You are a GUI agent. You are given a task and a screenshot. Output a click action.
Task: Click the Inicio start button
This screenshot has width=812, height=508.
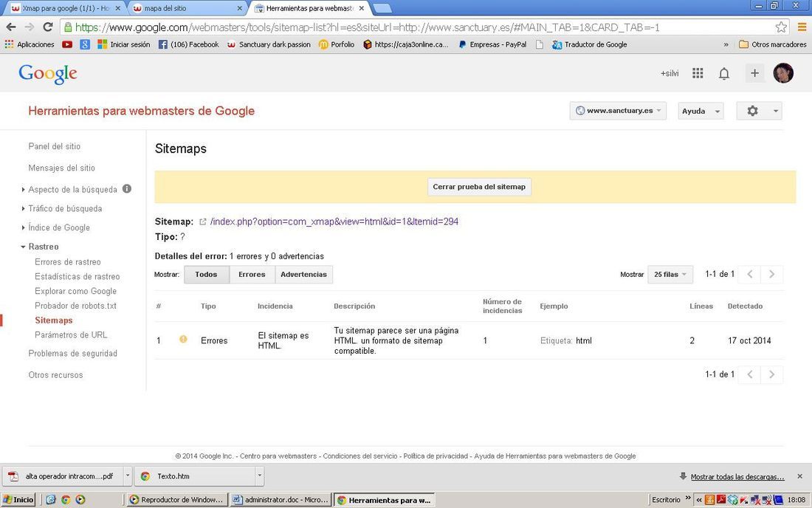click(18, 500)
